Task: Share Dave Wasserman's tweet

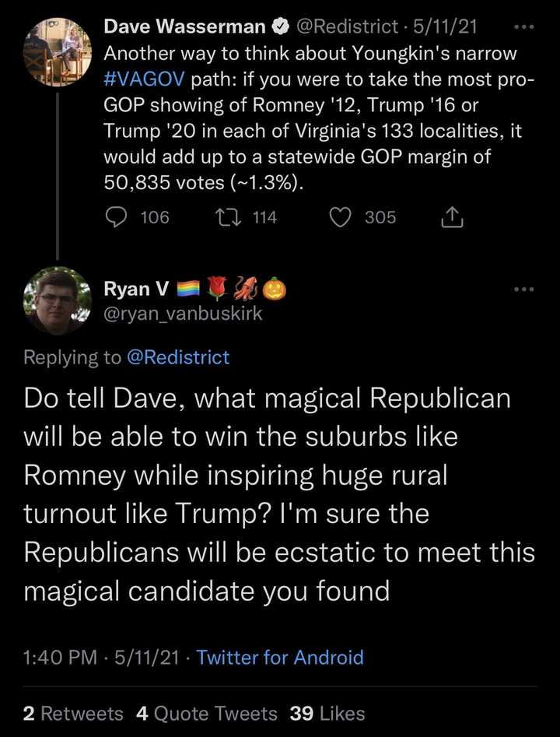Action: pyautogui.click(x=451, y=219)
